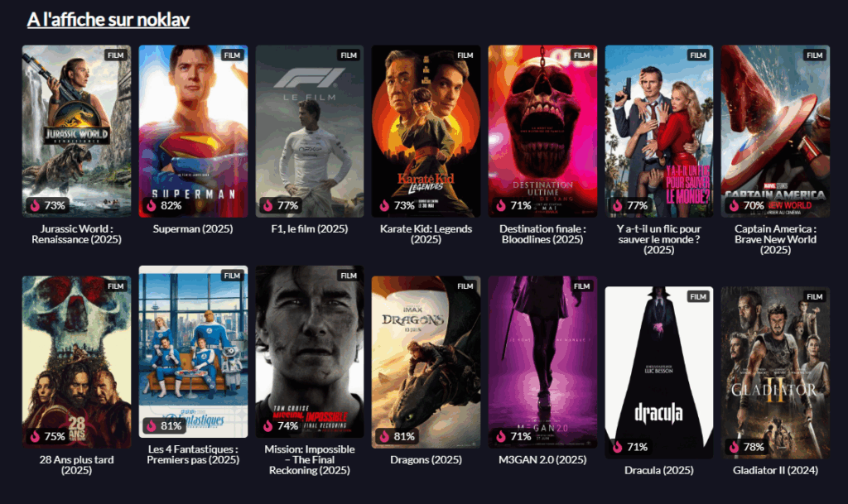Click the FILM badge on F1 poster
848x504 pixels.
[349, 55]
